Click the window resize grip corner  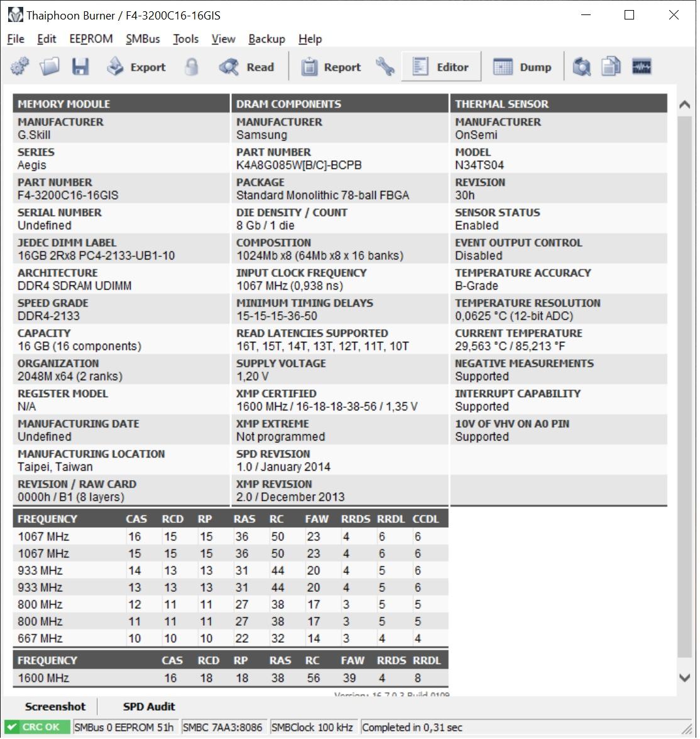coord(687,728)
